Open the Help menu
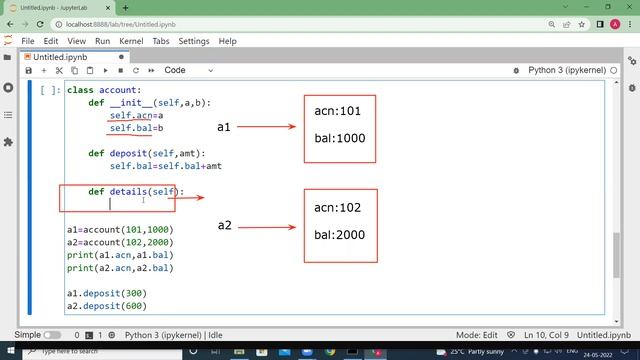Screen dimensions: 640x360 coord(227,41)
